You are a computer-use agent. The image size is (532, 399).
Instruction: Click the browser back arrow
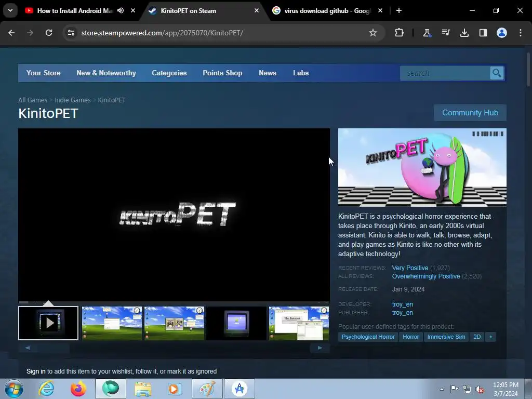click(11, 33)
